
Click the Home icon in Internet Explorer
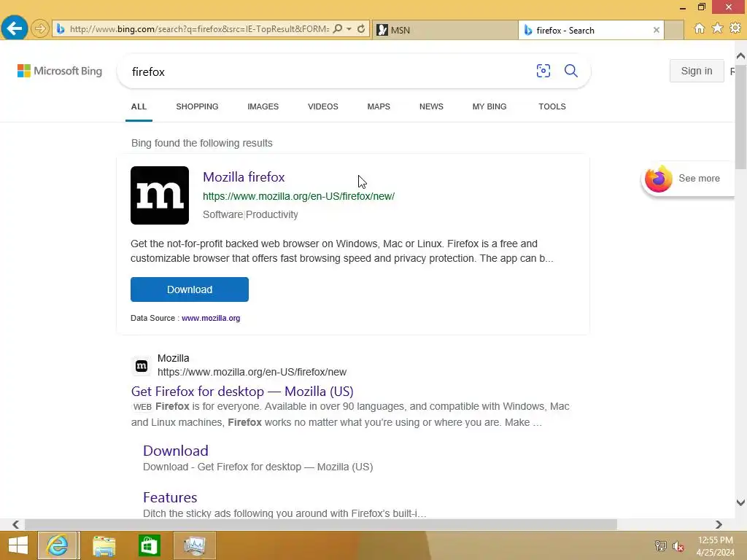pyautogui.click(x=699, y=28)
